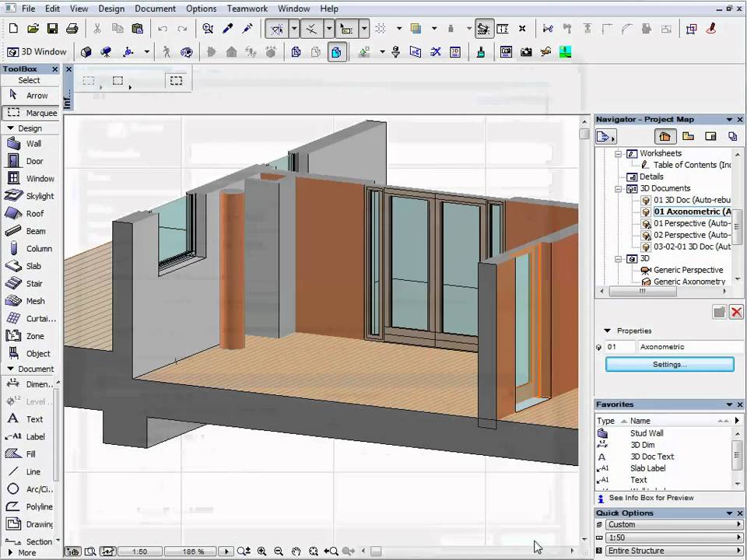
Task: Collapse the Worksheets tree node
Action: (x=619, y=154)
